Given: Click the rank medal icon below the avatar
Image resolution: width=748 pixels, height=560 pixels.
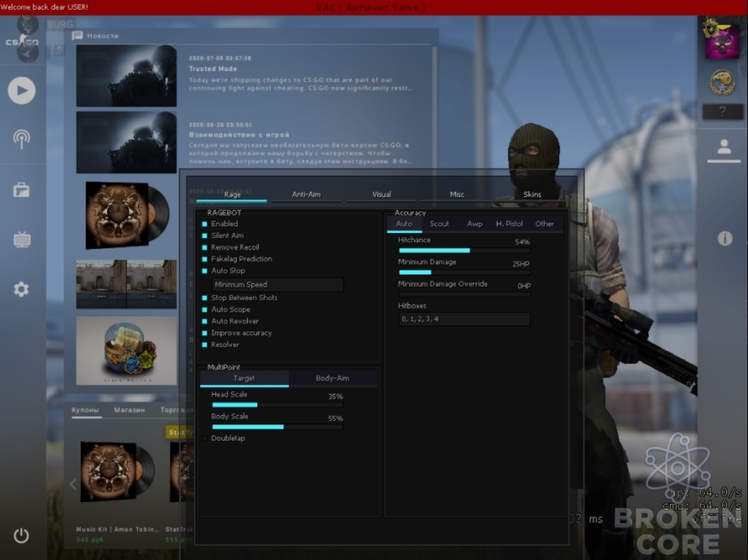Looking at the screenshot, I should click(722, 82).
